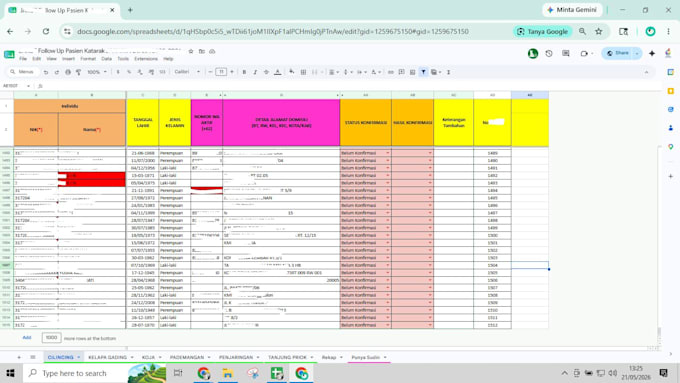
Task: Open the Format menu
Action: (x=88, y=59)
